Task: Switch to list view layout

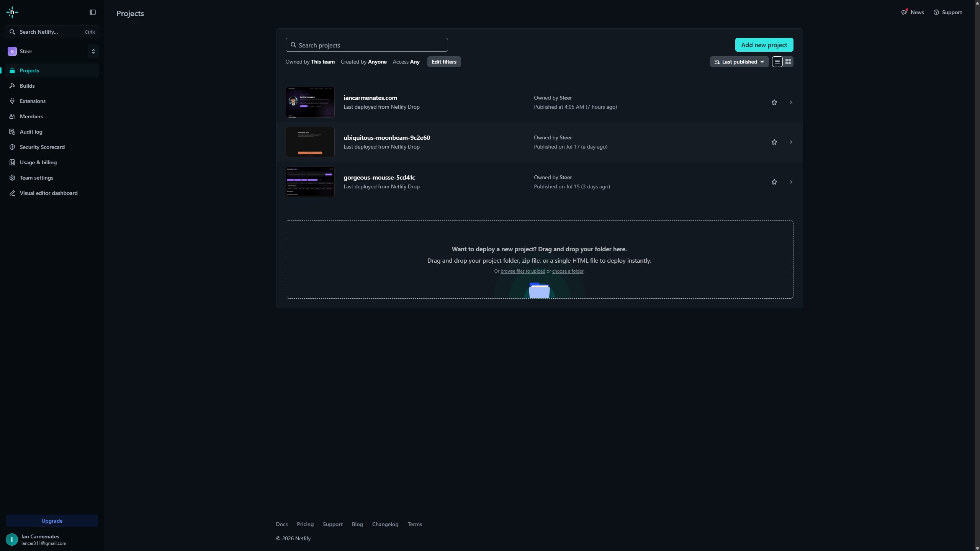Action: (777, 62)
